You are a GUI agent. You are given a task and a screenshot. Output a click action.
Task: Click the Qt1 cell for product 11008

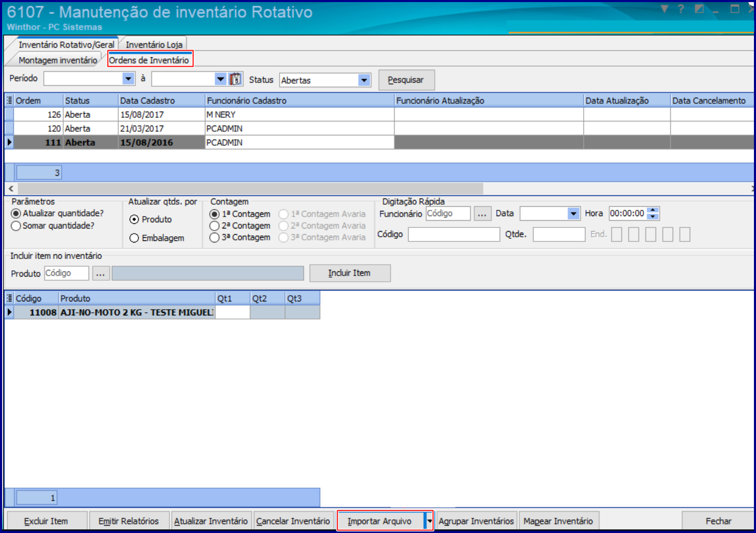(x=233, y=312)
